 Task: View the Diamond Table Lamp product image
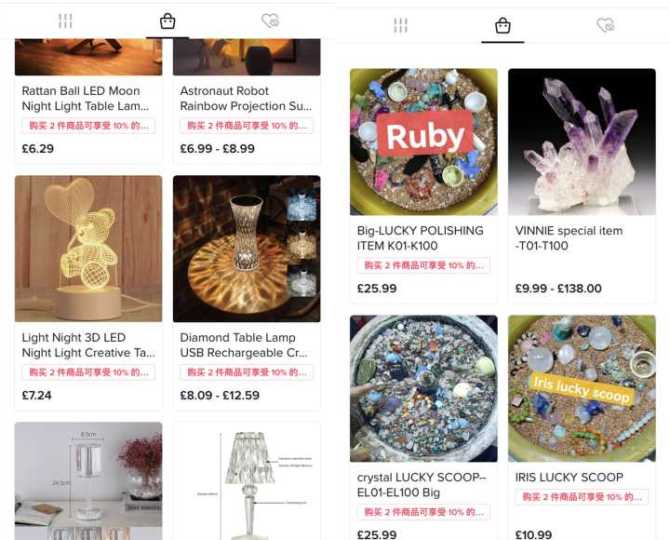(x=247, y=249)
